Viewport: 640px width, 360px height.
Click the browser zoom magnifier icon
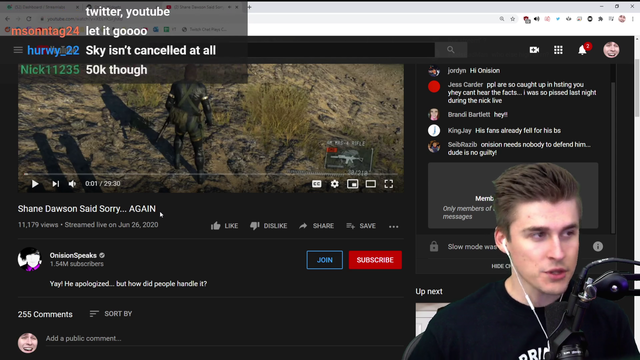click(x=502, y=19)
